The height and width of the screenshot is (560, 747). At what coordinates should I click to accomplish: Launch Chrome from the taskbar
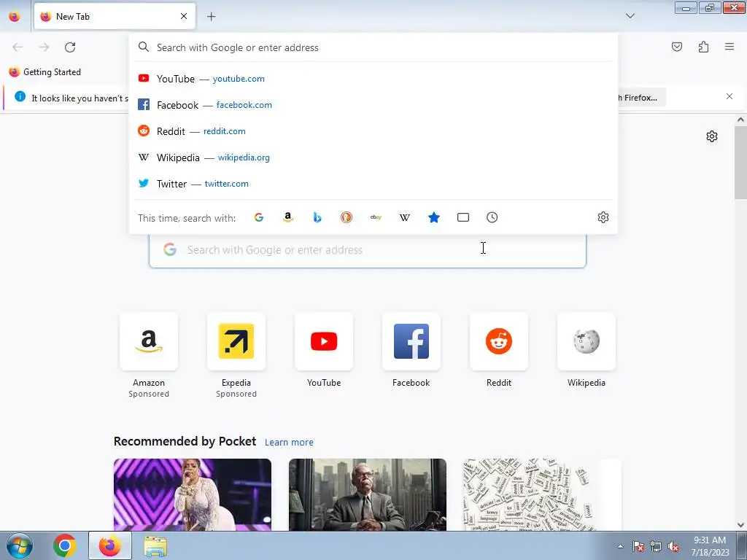point(65,545)
